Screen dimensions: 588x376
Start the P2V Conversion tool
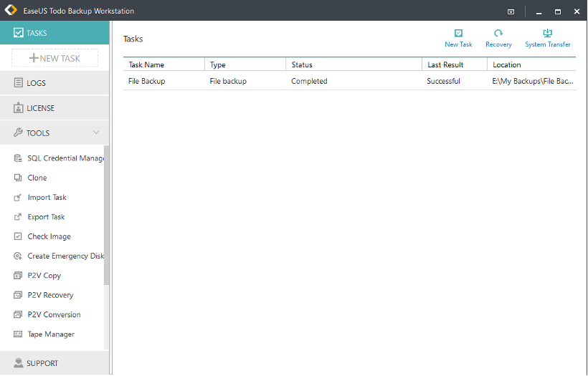pyautogui.click(x=54, y=314)
